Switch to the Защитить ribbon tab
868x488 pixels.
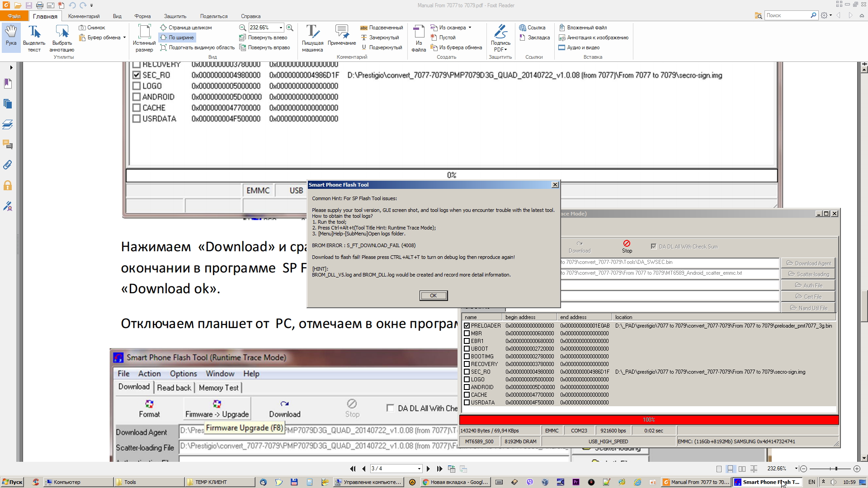[175, 16]
